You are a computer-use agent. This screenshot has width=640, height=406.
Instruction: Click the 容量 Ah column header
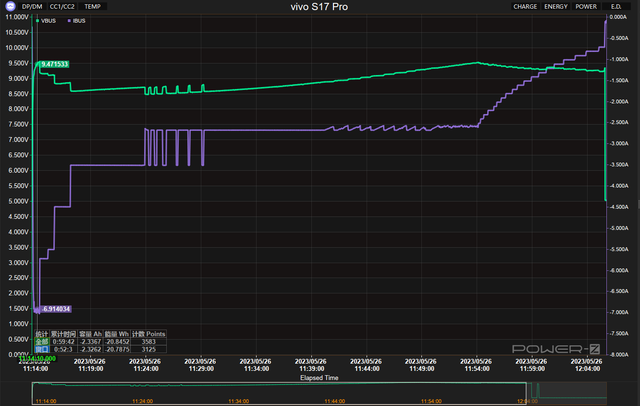coord(90,334)
